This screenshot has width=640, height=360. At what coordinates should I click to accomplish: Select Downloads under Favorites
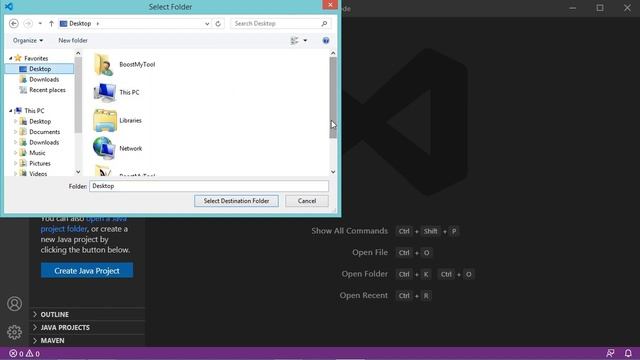point(44,80)
